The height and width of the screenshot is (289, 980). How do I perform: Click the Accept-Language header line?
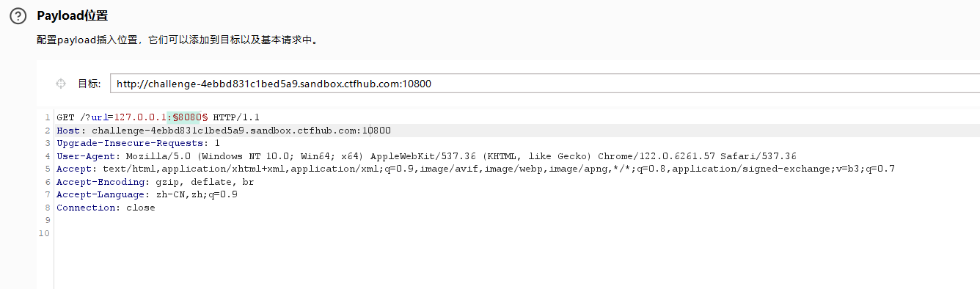[147, 194]
